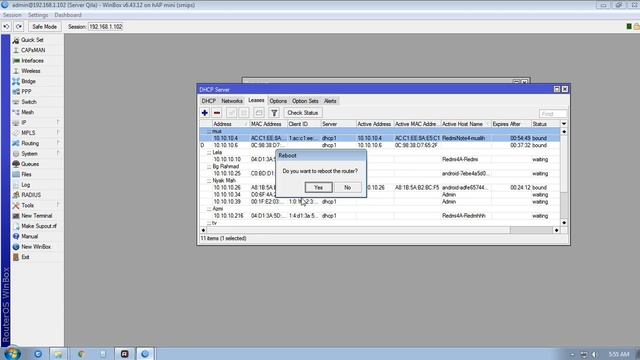This screenshot has width=640, height=360.
Task: Click the Check Status button
Action: [x=302, y=113]
